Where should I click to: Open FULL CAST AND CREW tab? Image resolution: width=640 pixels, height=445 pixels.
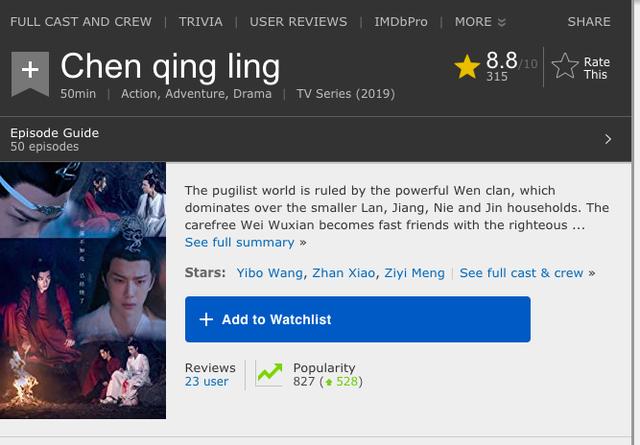pos(81,21)
